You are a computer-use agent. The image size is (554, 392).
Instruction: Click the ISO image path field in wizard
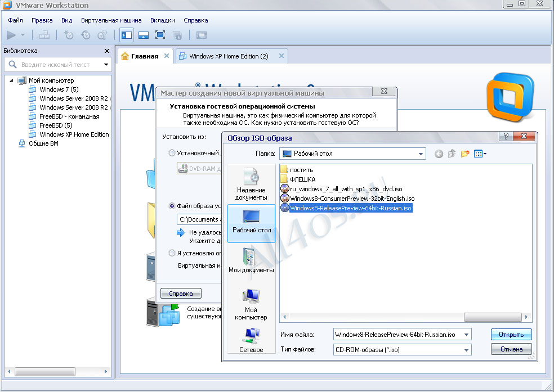(199, 219)
